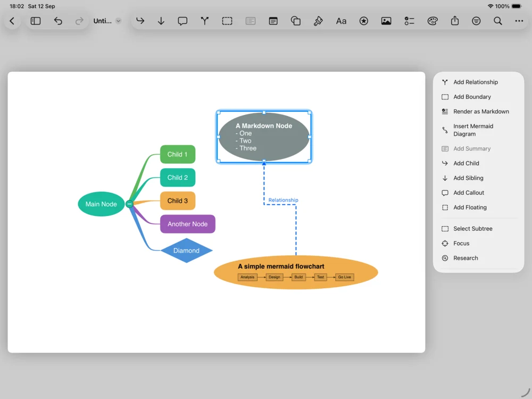
Task: Select the Diamond shaped node
Action: [186, 251]
